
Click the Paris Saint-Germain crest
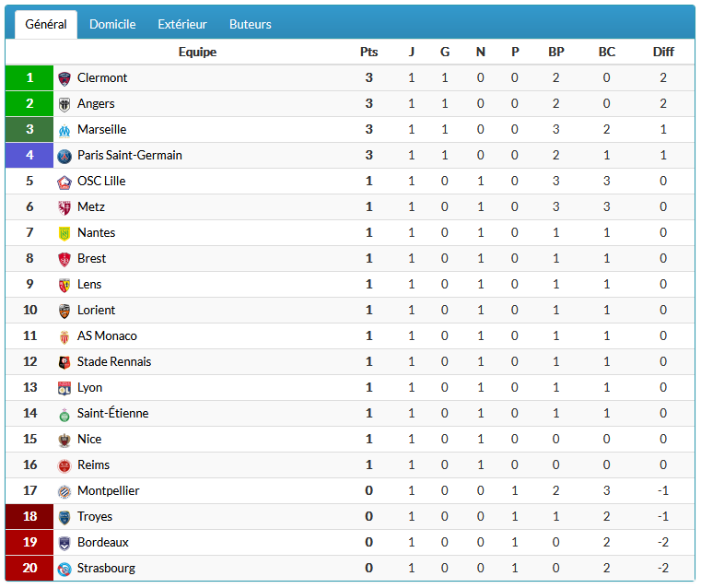click(x=64, y=156)
